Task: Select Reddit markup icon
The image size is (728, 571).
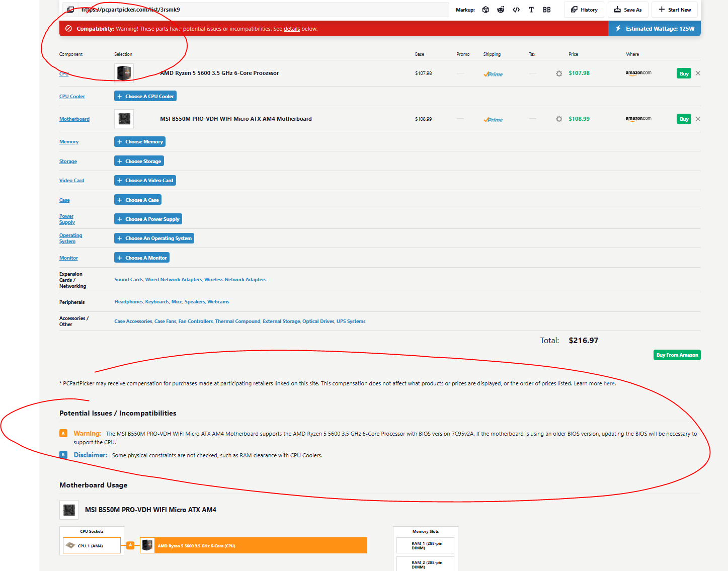Action: 501,10
